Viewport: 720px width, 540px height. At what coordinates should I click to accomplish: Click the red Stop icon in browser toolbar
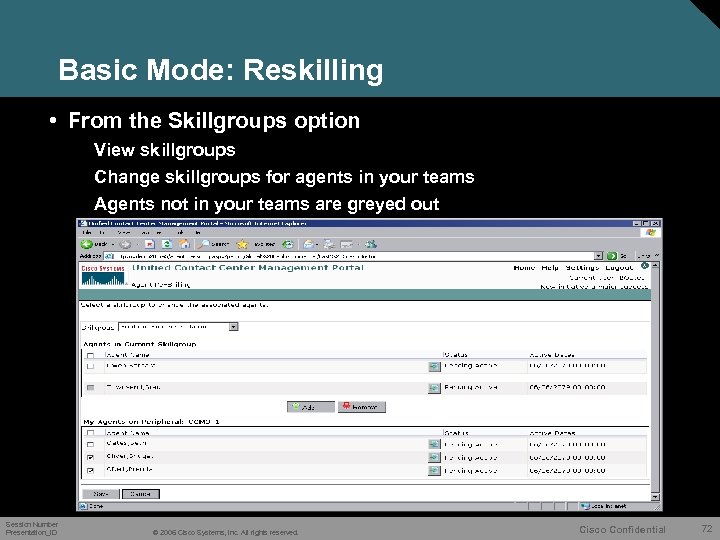pyautogui.click(x=150, y=244)
